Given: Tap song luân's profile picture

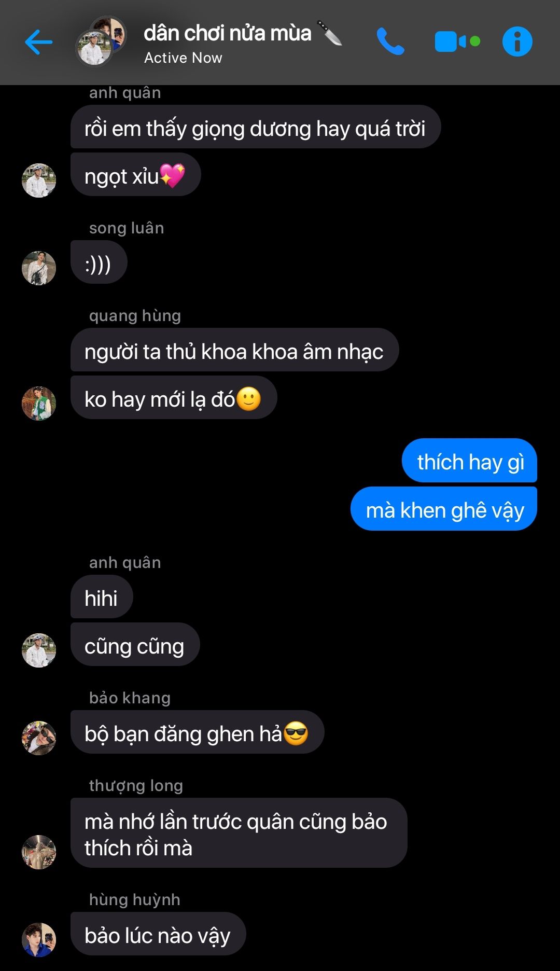Looking at the screenshot, I should point(39,268).
